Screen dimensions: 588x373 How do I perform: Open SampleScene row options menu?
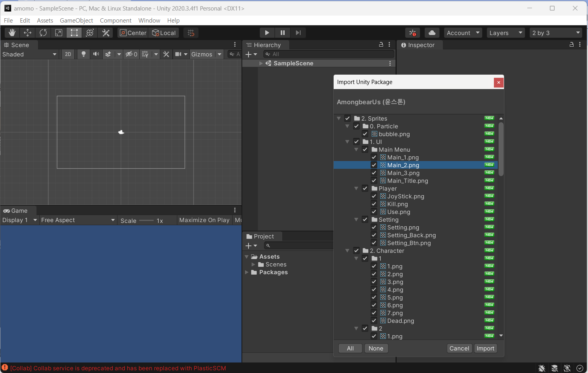pos(390,63)
